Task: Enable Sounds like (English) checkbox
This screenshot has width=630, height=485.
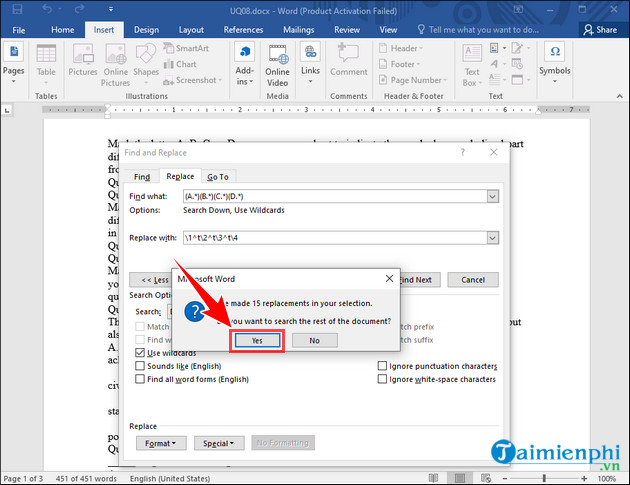Action: (x=140, y=366)
